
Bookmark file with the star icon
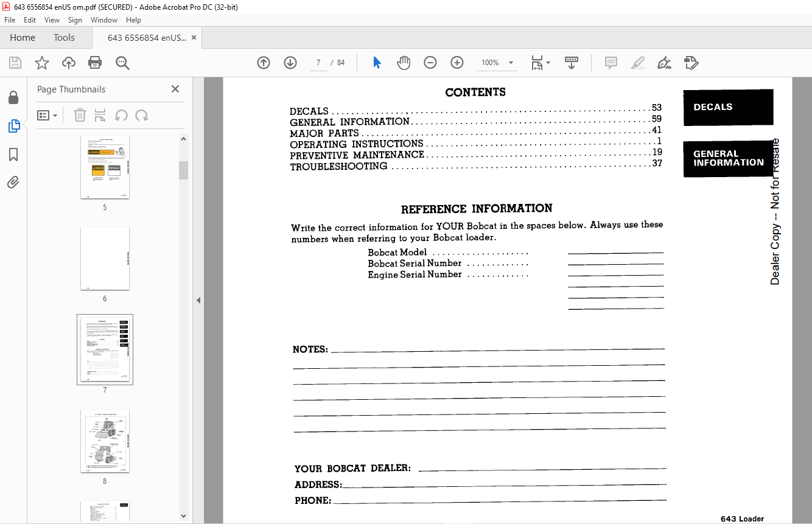tap(42, 63)
